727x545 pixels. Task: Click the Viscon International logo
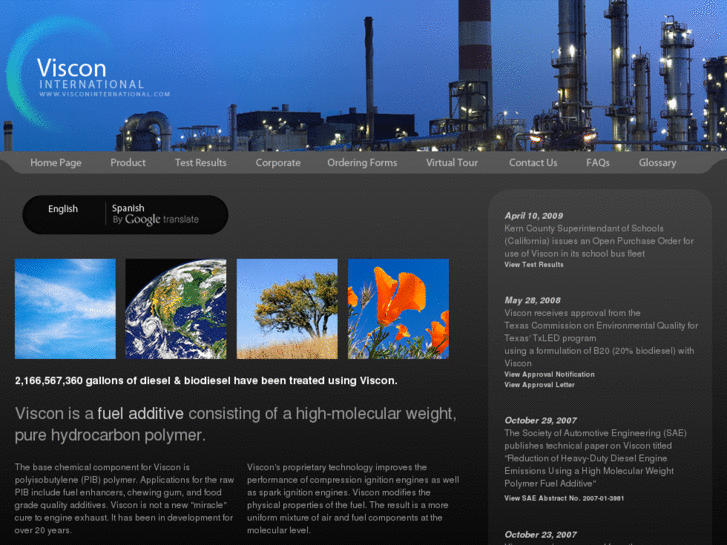click(x=88, y=74)
